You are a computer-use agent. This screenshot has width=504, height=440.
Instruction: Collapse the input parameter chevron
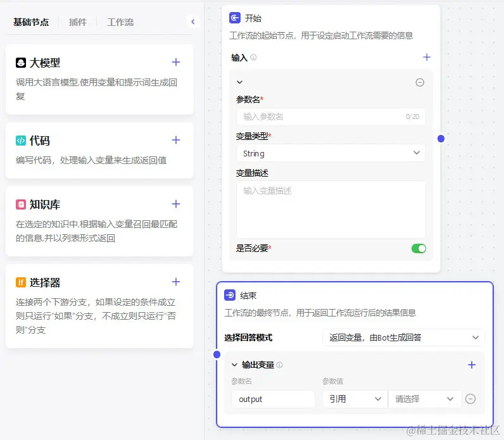(x=239, y=82)
